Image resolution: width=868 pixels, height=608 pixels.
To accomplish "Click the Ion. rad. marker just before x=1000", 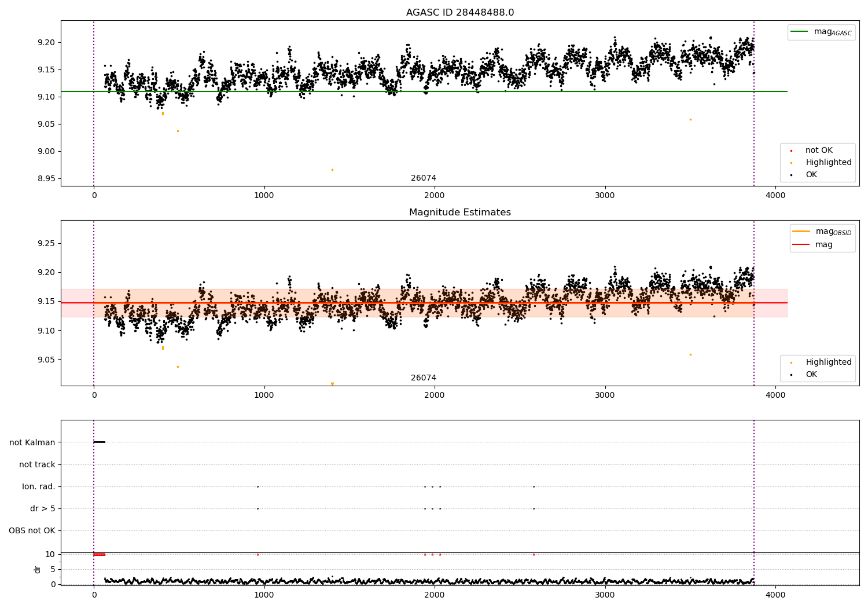I will 258,486.
